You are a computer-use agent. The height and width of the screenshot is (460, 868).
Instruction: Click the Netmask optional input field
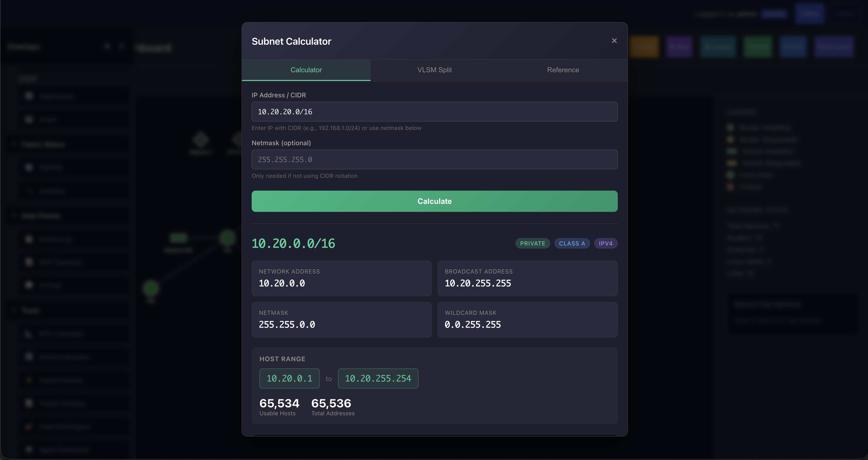pos(434,159)
